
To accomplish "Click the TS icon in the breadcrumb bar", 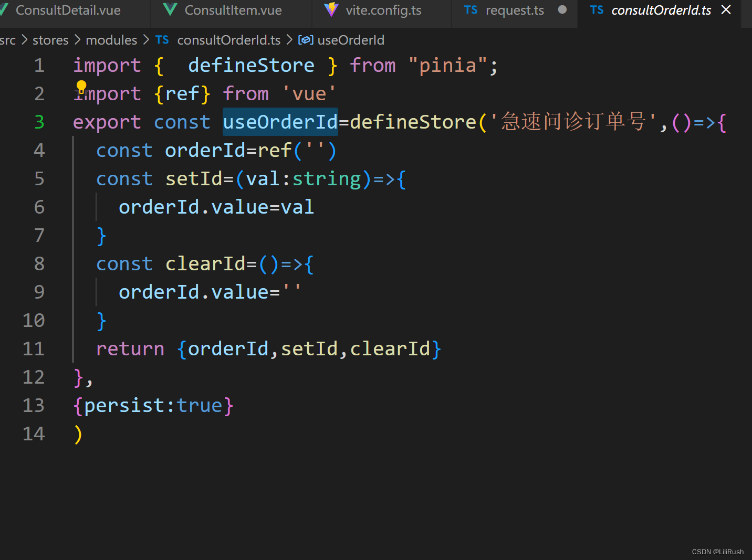I will (162, 39).
